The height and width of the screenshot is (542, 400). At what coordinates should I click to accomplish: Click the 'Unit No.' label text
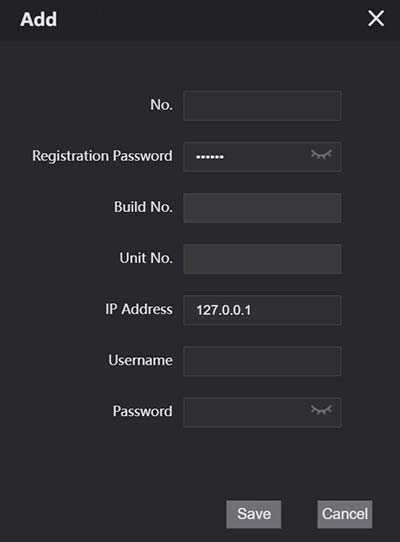click(146, 258)
